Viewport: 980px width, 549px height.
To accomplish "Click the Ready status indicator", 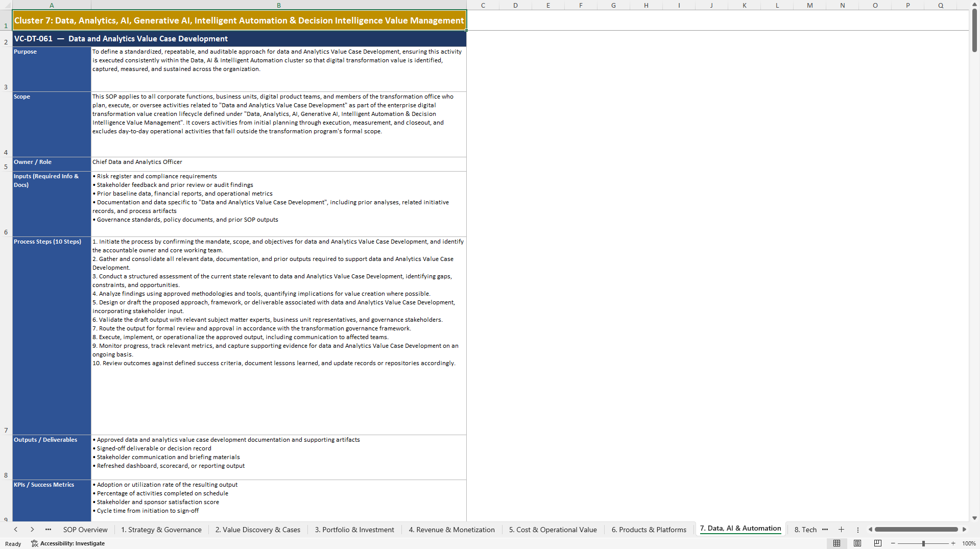I will tap(13, 543).
